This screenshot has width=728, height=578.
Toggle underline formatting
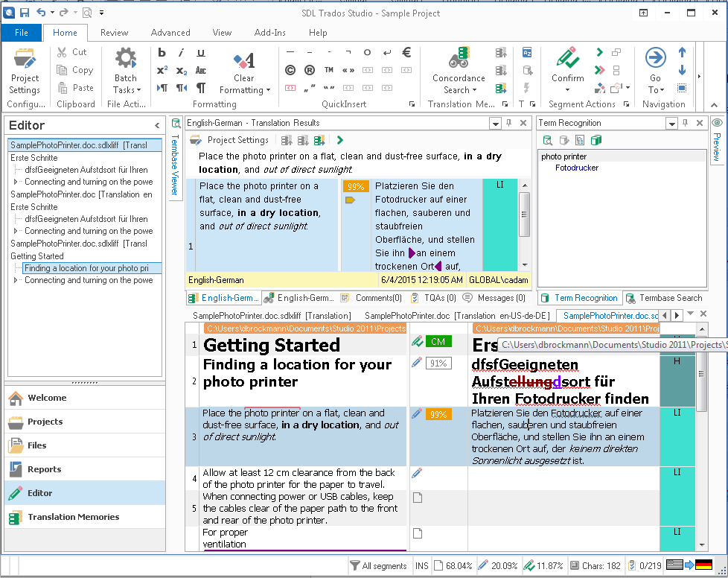click(x=200, y=52)
